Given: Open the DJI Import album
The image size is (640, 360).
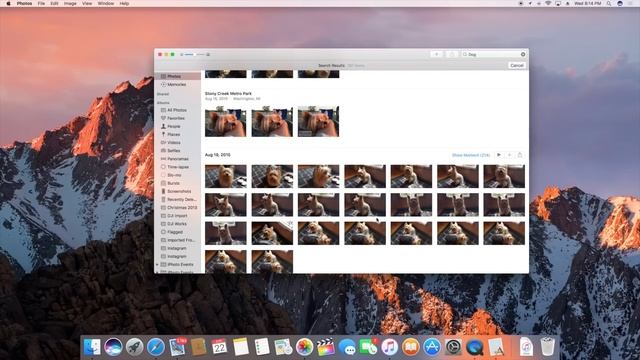Looking at the screenshot, I should coord(177,216).
